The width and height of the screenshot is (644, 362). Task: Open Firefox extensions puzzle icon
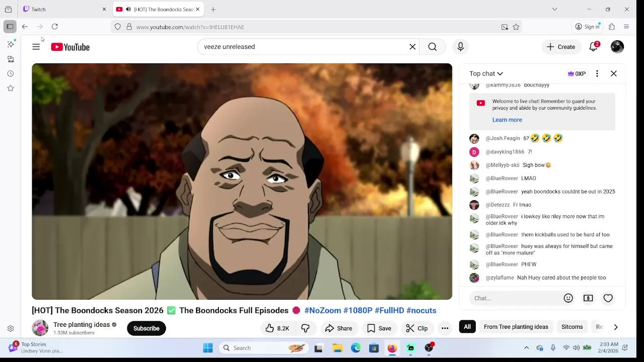click(x=612, y=27)
